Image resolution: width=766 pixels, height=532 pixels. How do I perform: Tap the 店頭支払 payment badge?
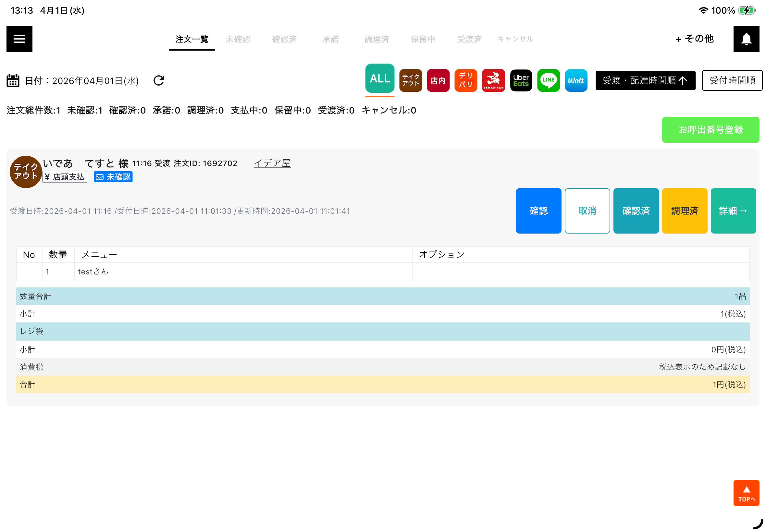coord(65,177)
